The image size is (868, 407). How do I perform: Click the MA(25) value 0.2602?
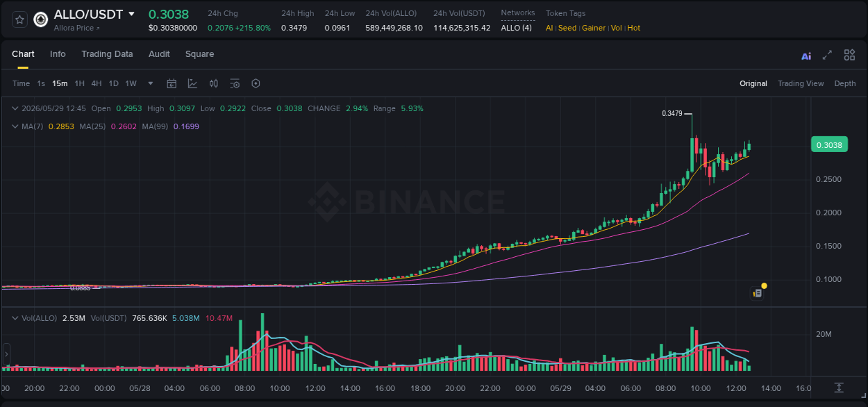point(124,126)
